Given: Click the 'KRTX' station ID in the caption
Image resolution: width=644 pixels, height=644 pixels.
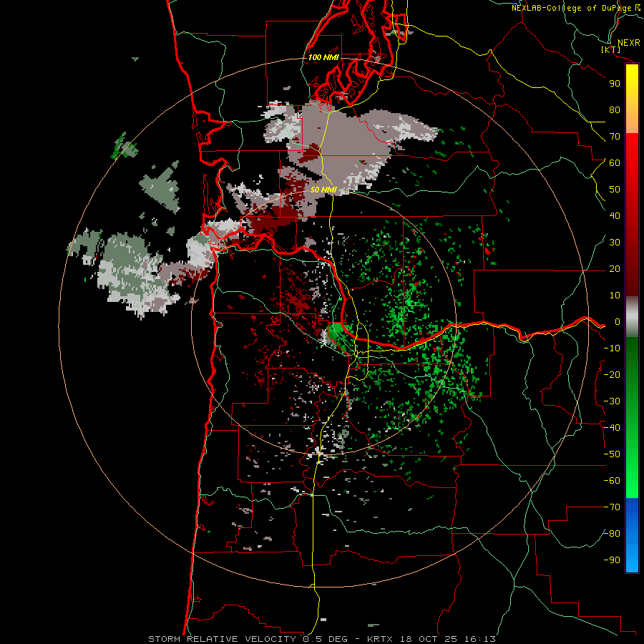Looking at the screenshot, I should [380, 639].
